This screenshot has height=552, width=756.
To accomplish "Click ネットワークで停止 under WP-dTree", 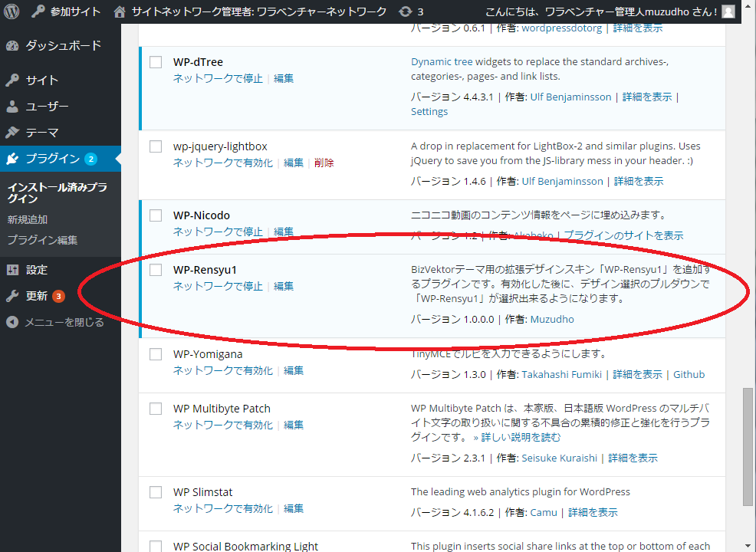I will tap(218, 78).
